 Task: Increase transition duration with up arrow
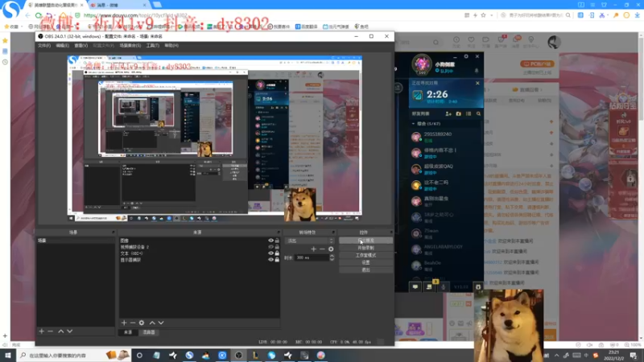click(332, 256)
